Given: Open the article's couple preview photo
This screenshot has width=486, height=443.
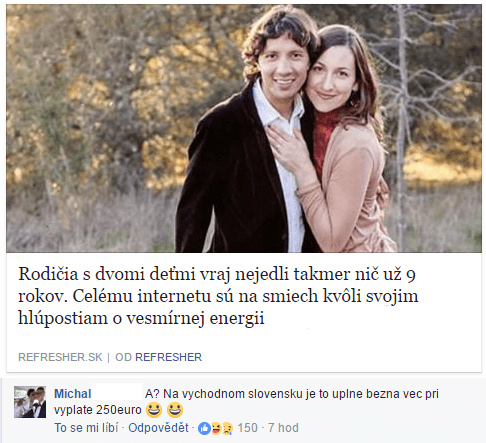Looking at the screenshot, I should [x=244, y=128].
